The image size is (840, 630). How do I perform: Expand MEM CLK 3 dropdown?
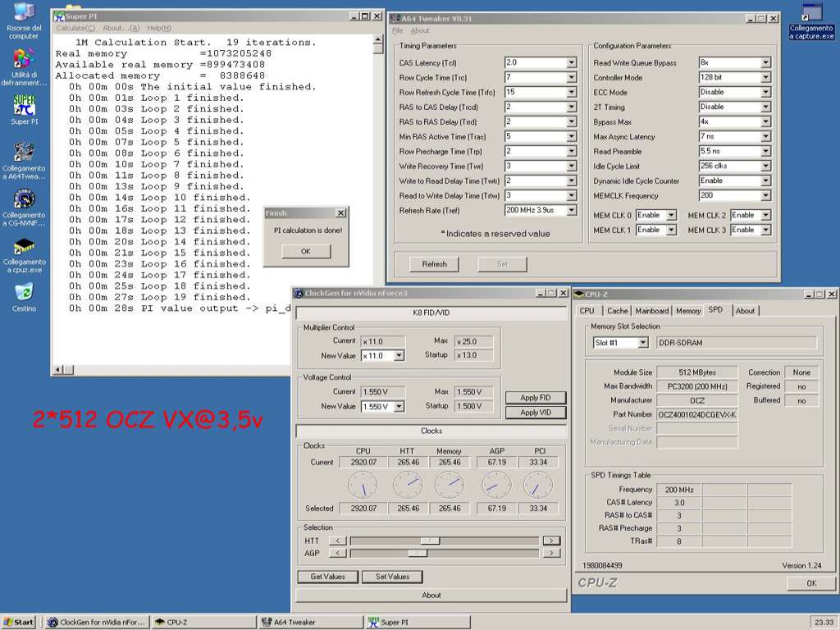tap(765, 230)
